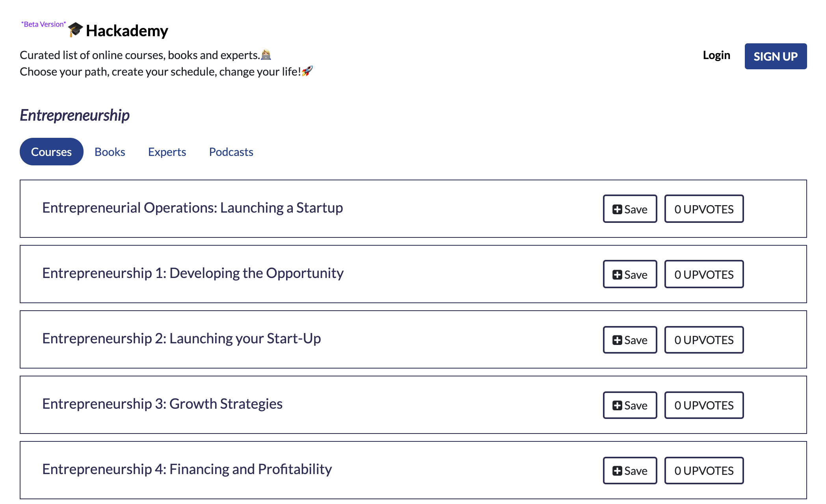
Task: Click the plus icon for Growth Strategies course
Action: pyautogui.click(x=617, y=406)
